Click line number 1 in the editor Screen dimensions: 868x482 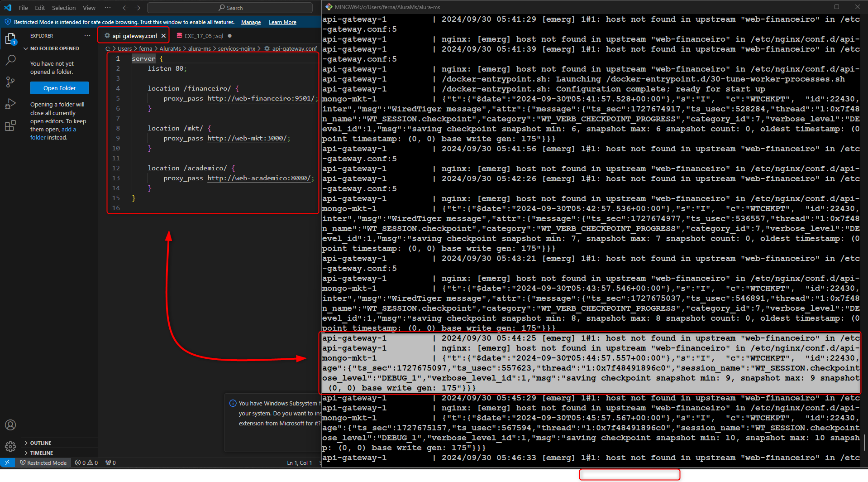tap(118, 58)
